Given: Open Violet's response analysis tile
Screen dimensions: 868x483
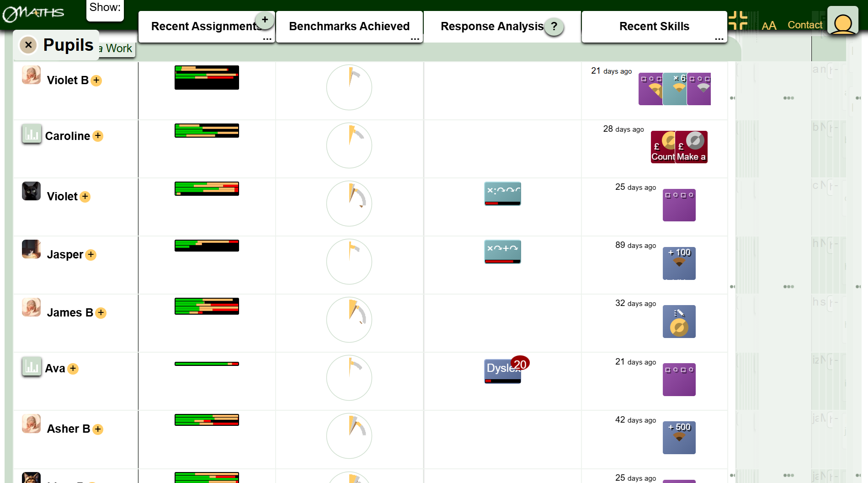Looking at the screenshot, I should click(502, 193).
